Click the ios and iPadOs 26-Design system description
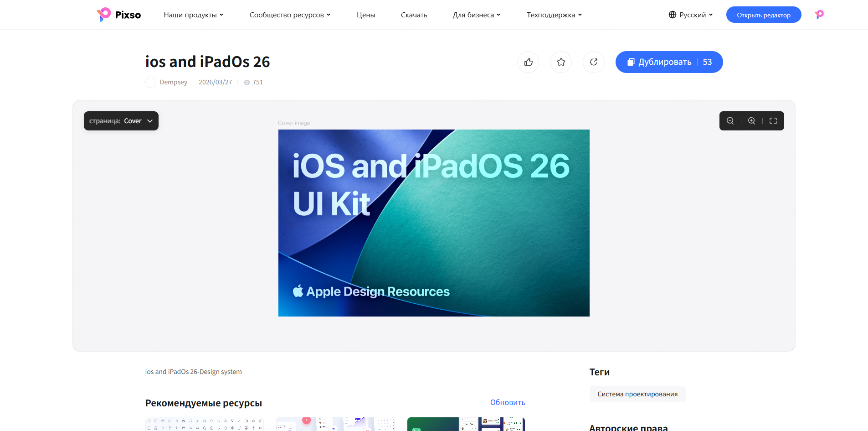 (x=194, y=372)
